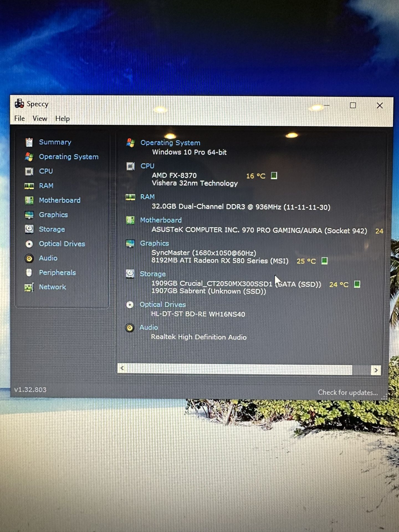Click Realtek High Definition Audio text
The width and height of the screenshot is (399, 532).
(x=199, y=337)
